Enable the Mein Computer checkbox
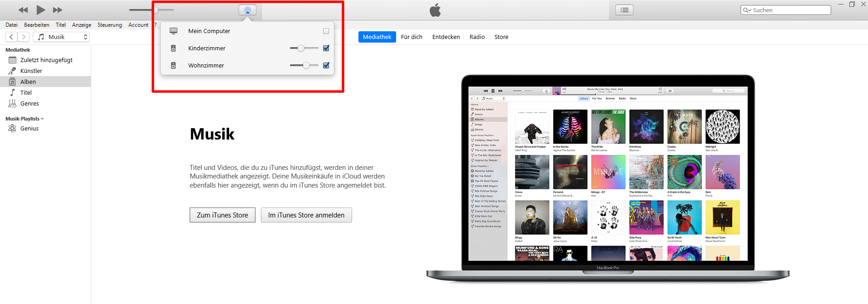Viewport: 868px width, 304px height. coord(326,31)
